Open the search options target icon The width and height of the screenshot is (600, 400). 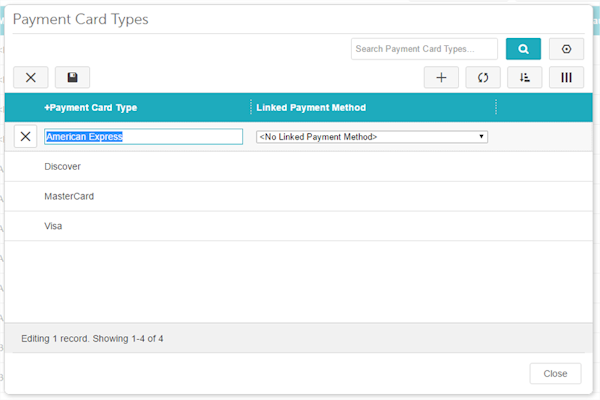click(x=566, y=49)
